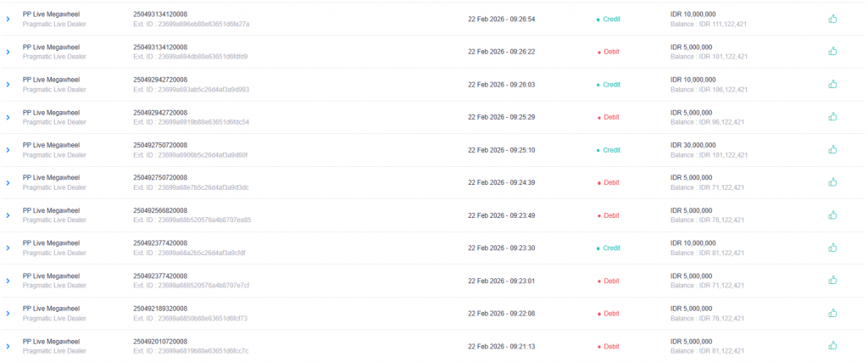Click thumbs-up icon for 09:26:54 credit row
The image size is (868, 362).
coord(832,19)
